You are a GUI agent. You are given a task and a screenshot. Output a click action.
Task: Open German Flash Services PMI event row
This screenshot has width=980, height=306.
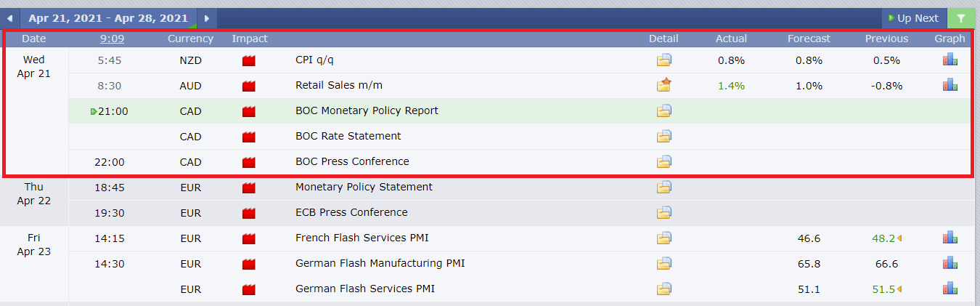[364, 289]
